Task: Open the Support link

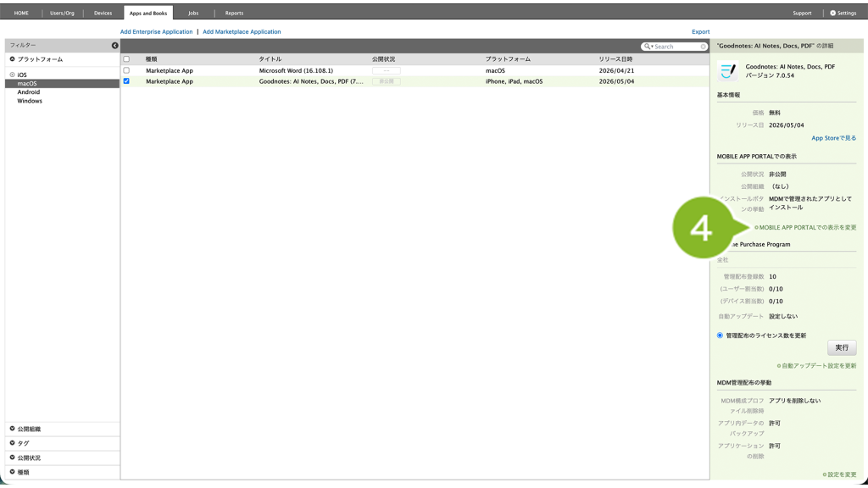Action: click(x=802, y=13)
